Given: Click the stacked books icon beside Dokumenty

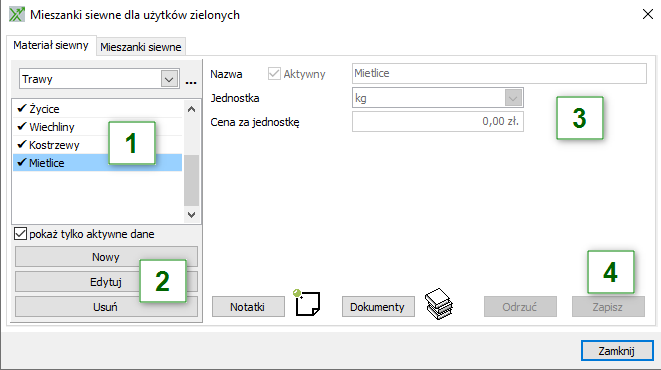Looking at the screenshot, I should pyautogui.click(x=439, y=304).
